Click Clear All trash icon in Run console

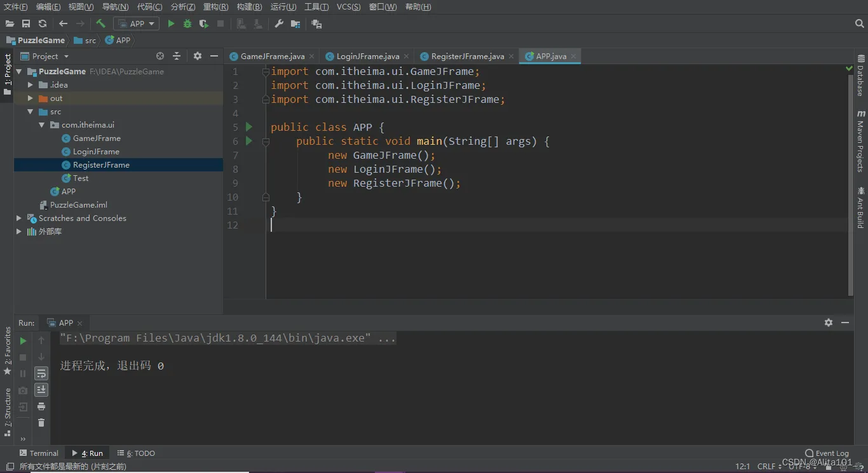(x=41, y=423)
